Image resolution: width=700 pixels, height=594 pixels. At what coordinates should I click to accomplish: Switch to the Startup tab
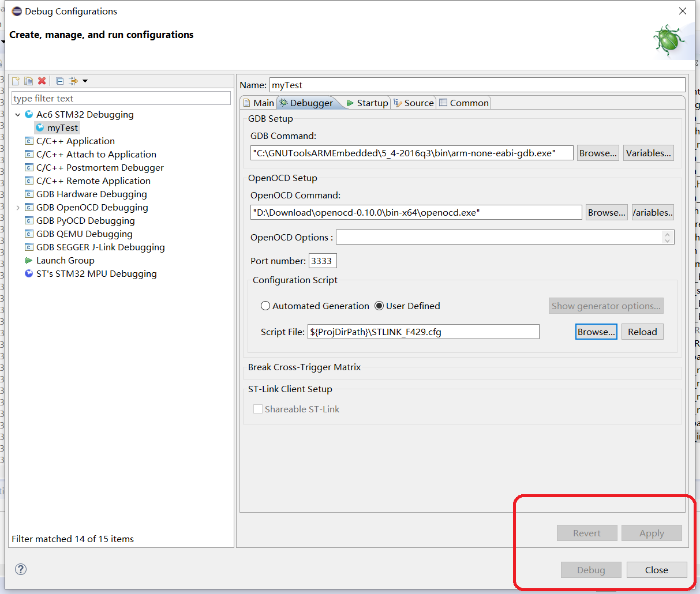[366, 103]
